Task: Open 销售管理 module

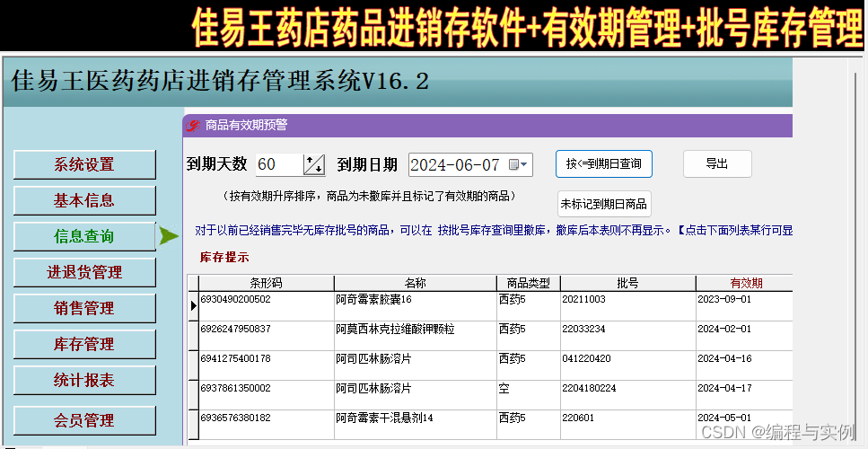Action: coord(84,308)
